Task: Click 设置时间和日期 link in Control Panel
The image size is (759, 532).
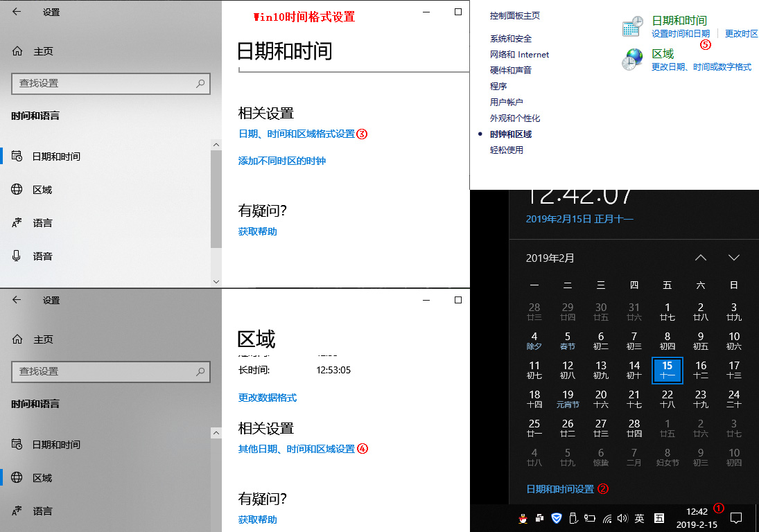Action: [681, 34]
